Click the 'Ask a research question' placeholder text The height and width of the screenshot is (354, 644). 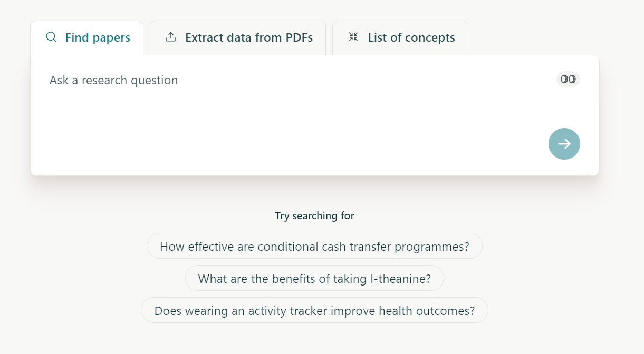pyautogui.click(x=114, y=80)
